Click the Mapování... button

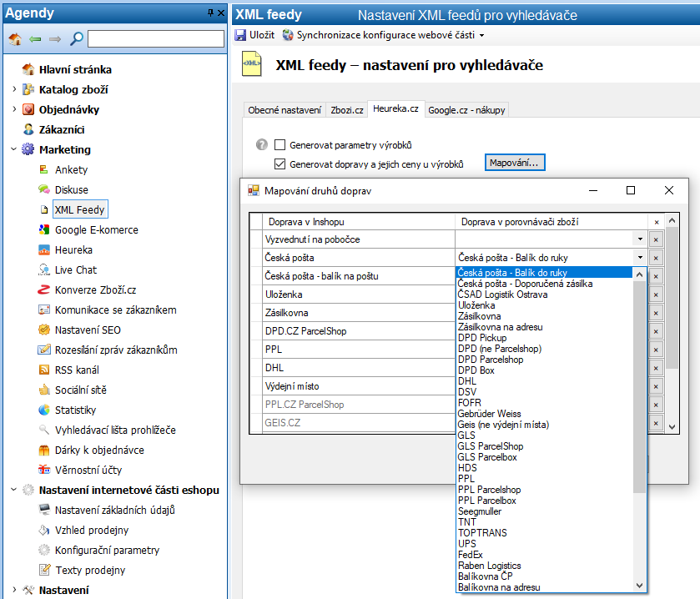(515, 163)
